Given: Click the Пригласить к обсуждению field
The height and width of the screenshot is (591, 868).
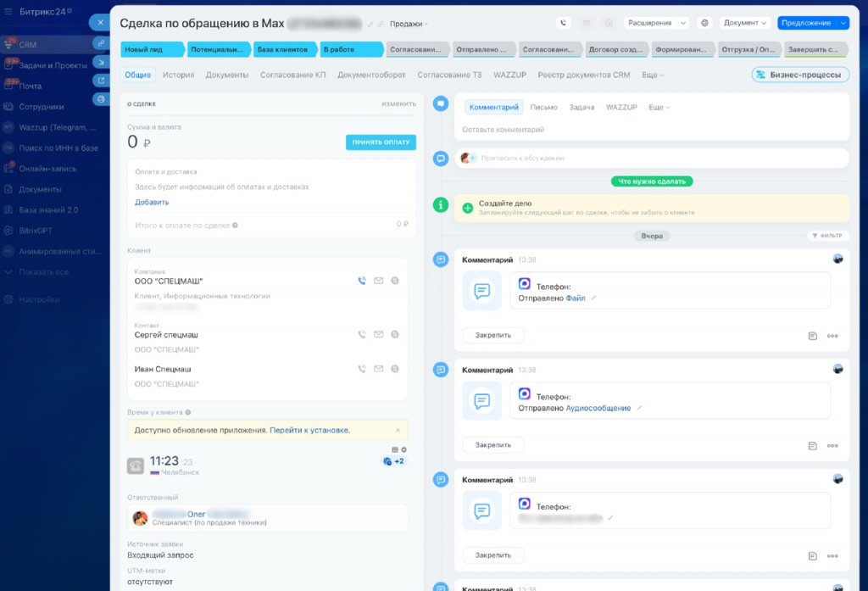Looking at the screenshot, I should pyautogui.click(x=652, y=158).
